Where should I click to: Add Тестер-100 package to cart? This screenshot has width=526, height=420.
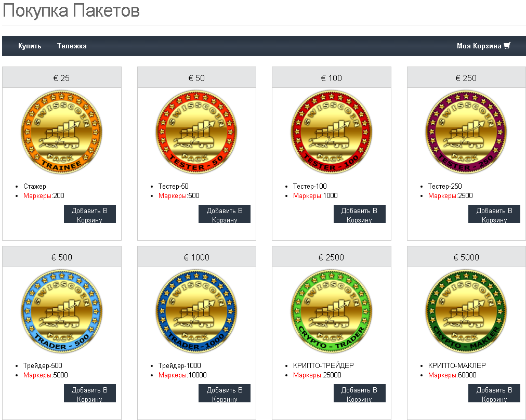359,214
